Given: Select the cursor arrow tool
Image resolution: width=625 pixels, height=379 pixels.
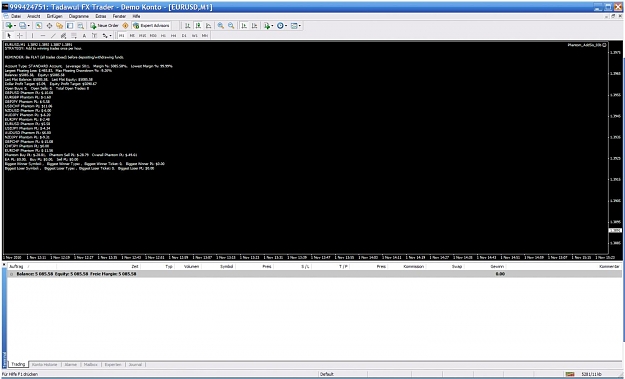Looking at the screenshot, I should pyautogui.click(x=9, y=35).
